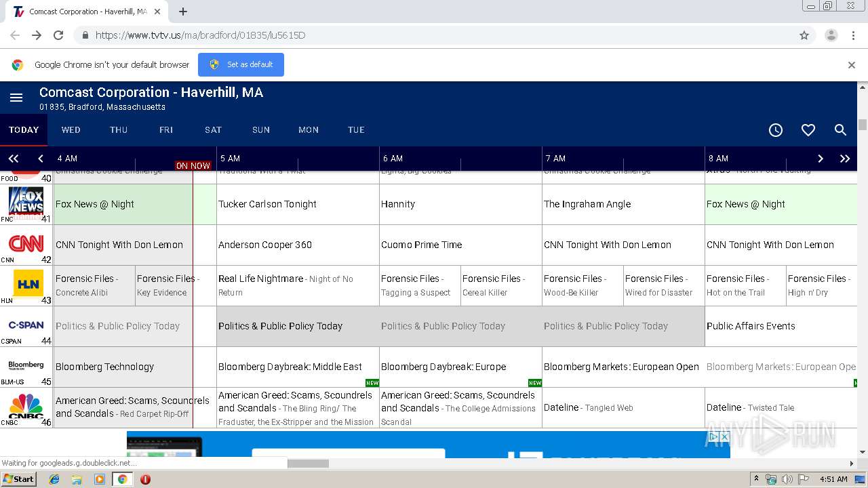Open Anderson Cooper 360 listing

tap(298, 245)
